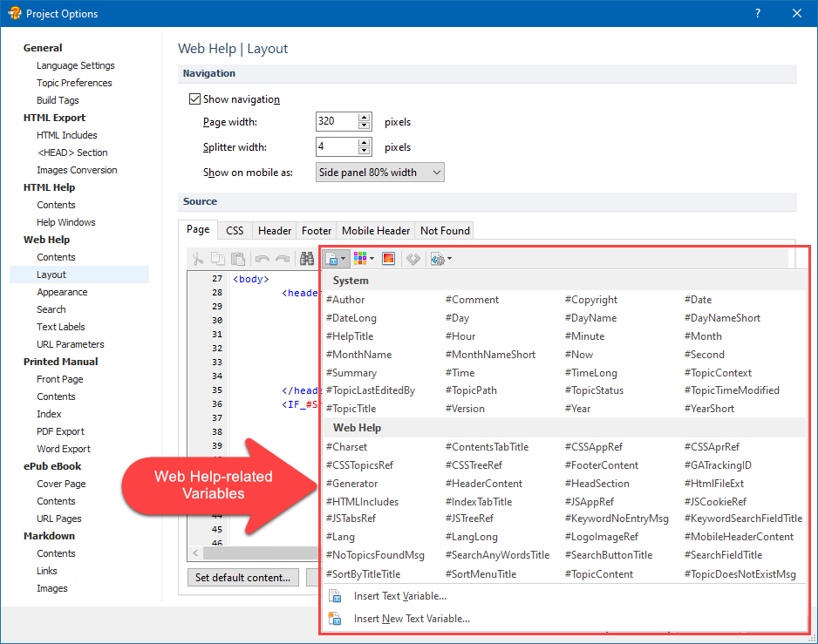Select Help Windows in the sidebar
The width and height of the screenshot is (818, 644).
point(66,222)
